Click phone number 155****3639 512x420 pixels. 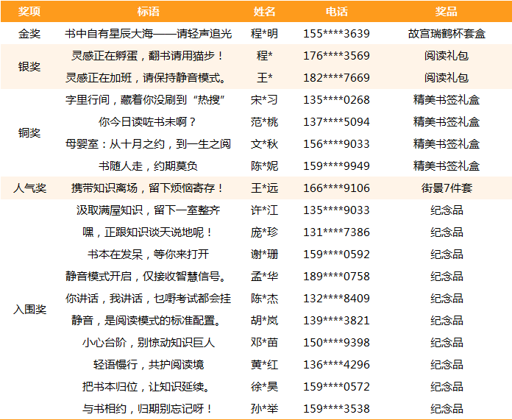pyautogui.click(x=336, y=34)
